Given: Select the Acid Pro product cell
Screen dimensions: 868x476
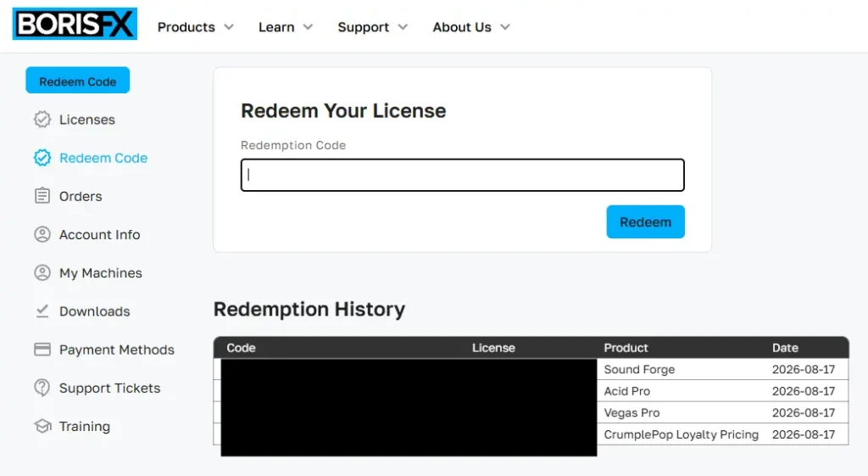Looking at the screenshot, I should click(x=626, y=391).
